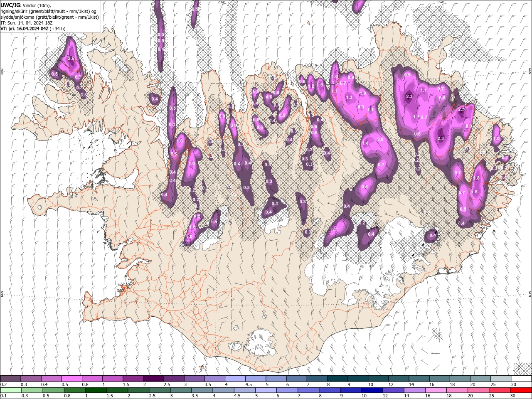Click the lower scale swatch between 7 and 8
532x399 pixels.
click(308, 390)
